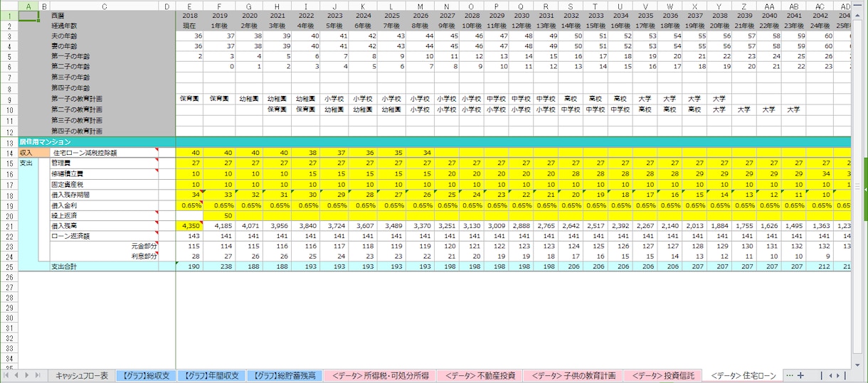868x383 pixels.
Task: Select the 借入金利 label cell
Action: coord(105,205)
